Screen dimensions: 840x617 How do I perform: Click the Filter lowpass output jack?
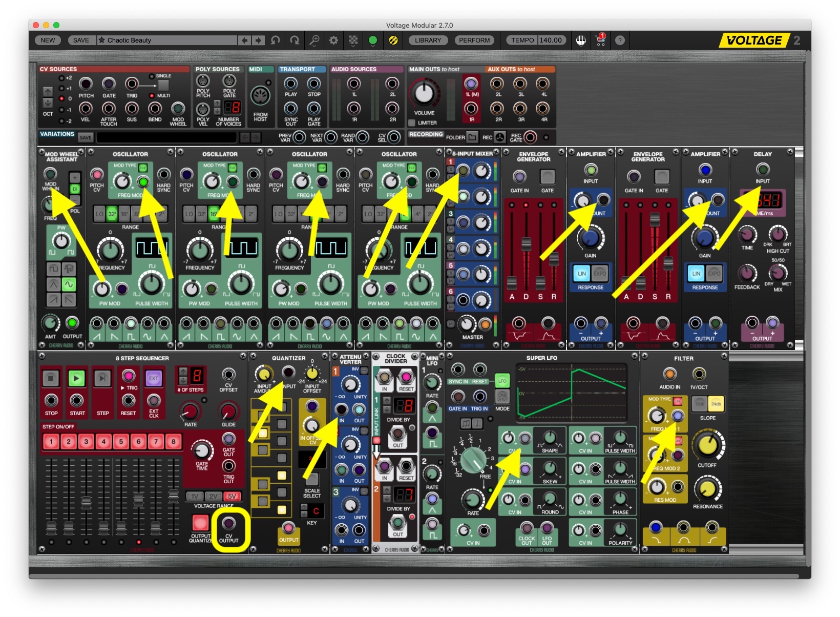click(655, 527)
